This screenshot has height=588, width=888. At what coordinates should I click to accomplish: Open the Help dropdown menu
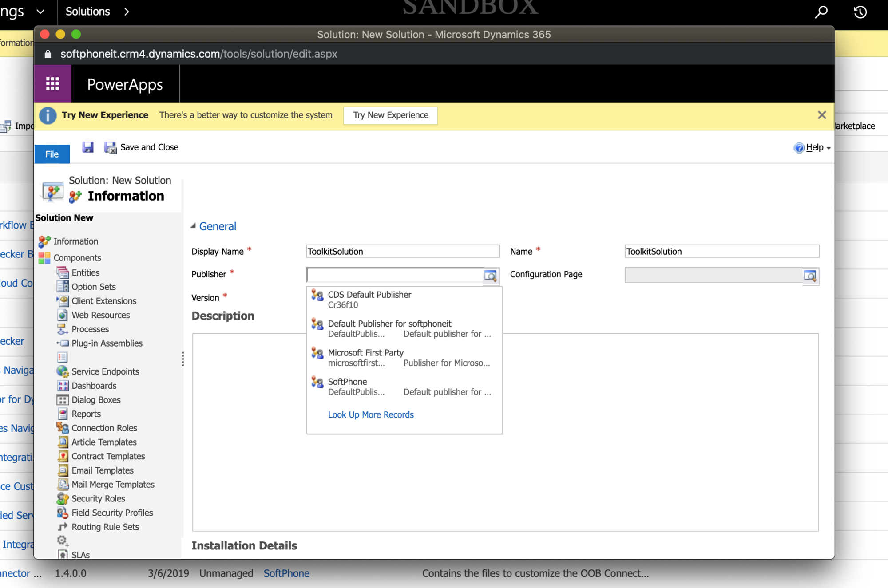click(812, 147)
